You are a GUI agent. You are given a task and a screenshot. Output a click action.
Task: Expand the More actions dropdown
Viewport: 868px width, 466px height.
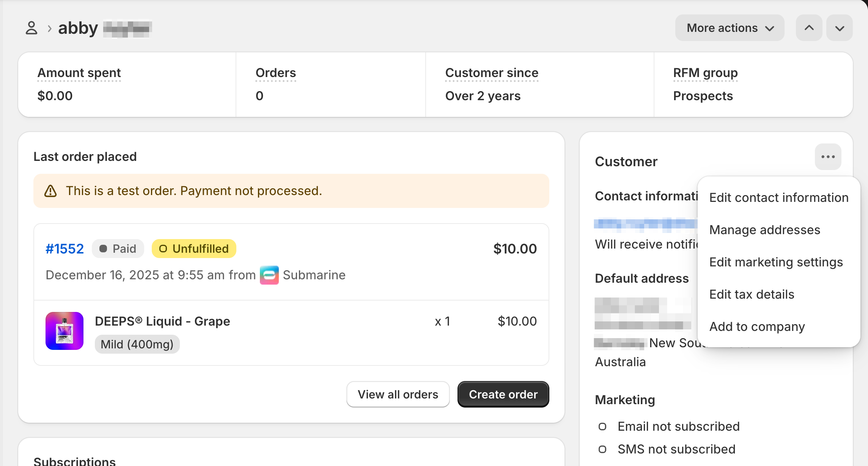pos(730,28)
